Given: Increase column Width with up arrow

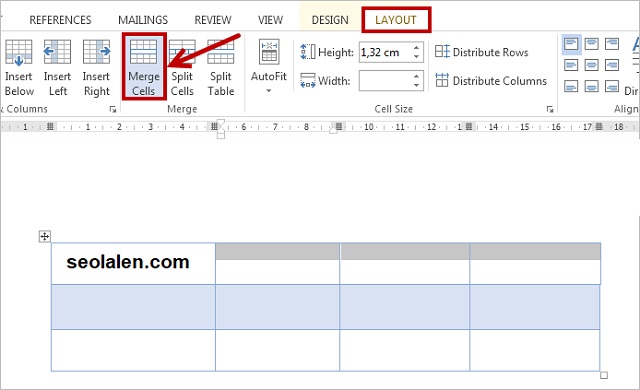Looking at the screenshot, I should pyautogui.click(x=416, y=76).
